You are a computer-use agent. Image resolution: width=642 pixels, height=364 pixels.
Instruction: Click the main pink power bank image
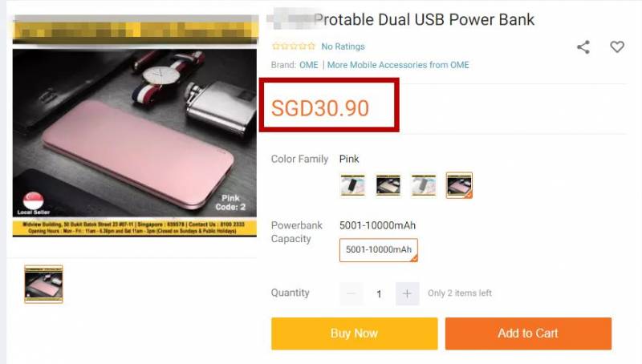point(135,133)
